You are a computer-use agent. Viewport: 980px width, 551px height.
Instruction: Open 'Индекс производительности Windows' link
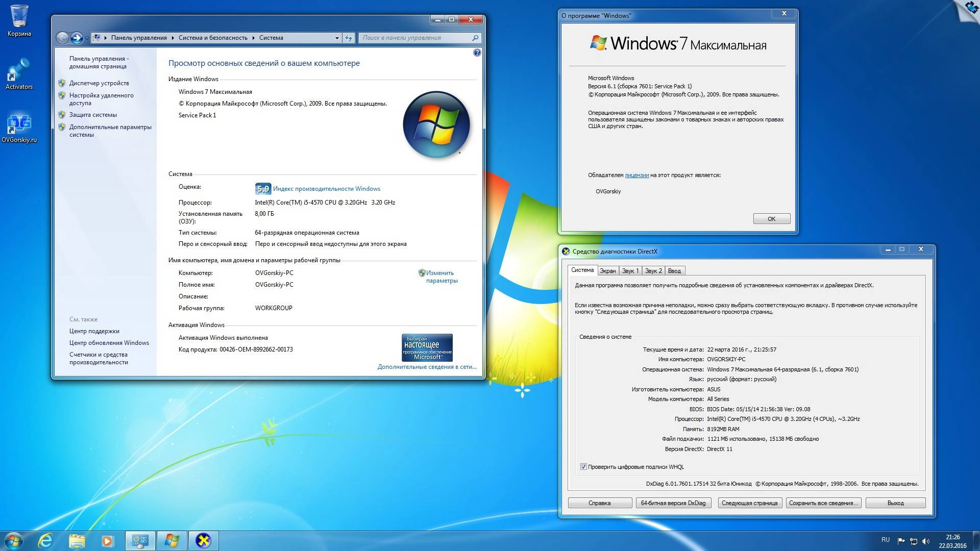pyautogui.click(x=327, y=189)
